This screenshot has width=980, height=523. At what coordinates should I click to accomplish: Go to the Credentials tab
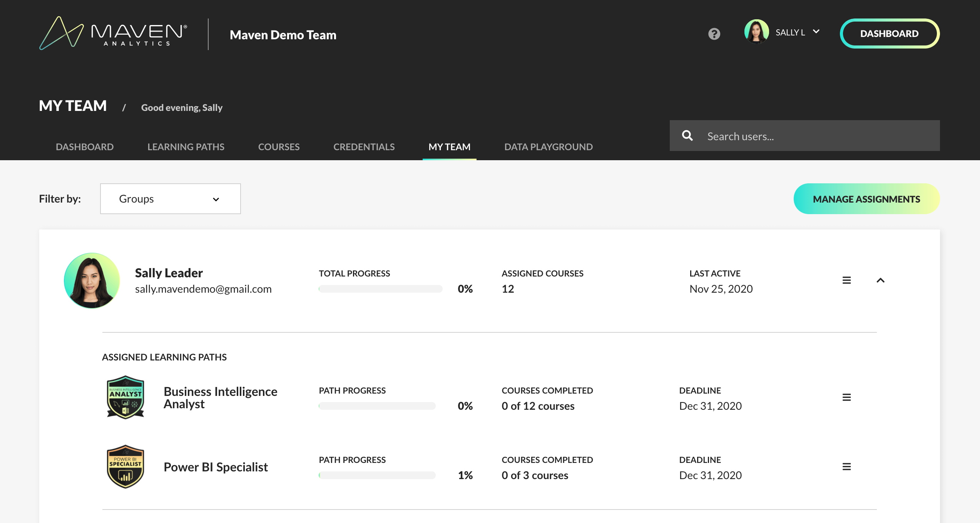364,147
